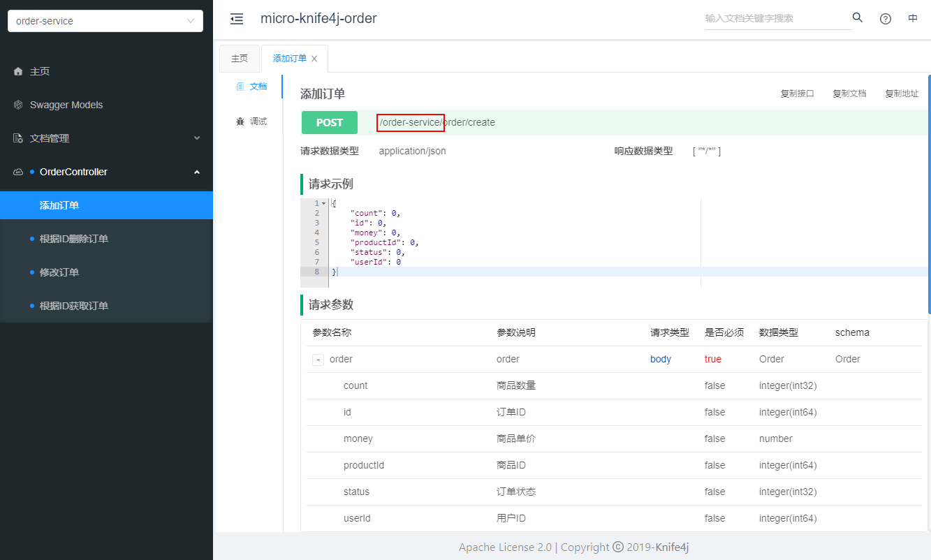Open the order-service dropdown
Viewport: 931px width, 560px height.
105,21
